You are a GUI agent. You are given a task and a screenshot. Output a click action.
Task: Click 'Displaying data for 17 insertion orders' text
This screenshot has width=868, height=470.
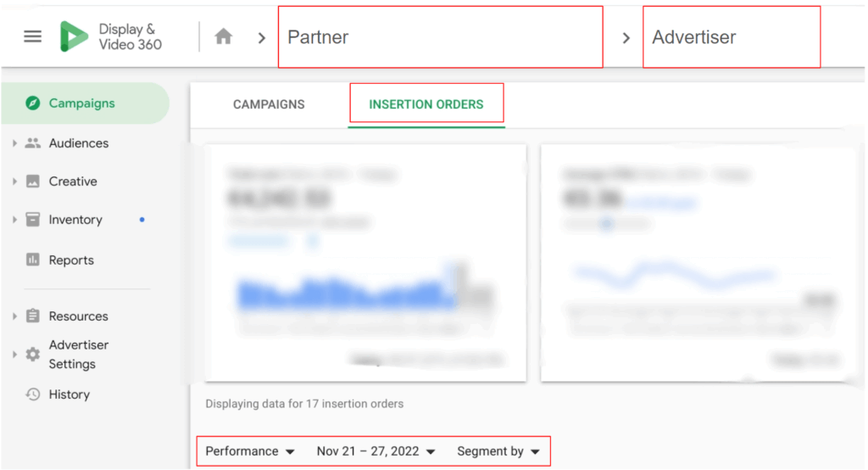point(304,404)
